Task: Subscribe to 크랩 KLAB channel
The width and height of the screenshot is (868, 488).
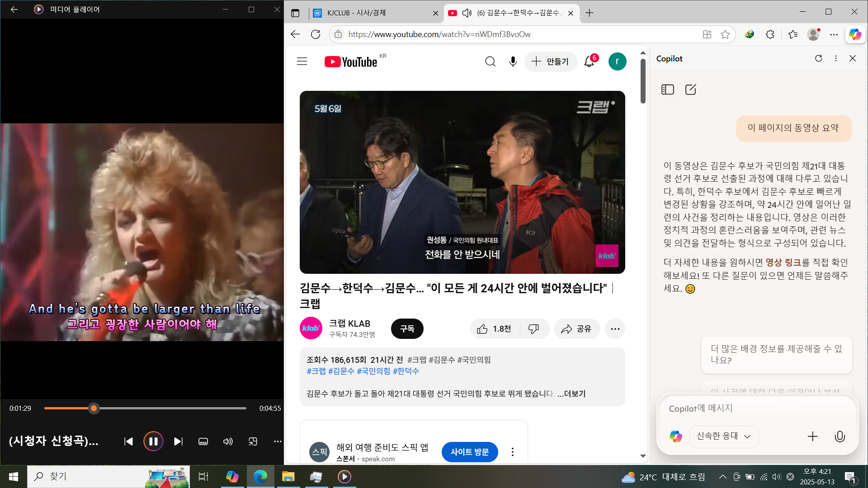Action: tap(407, 329)
